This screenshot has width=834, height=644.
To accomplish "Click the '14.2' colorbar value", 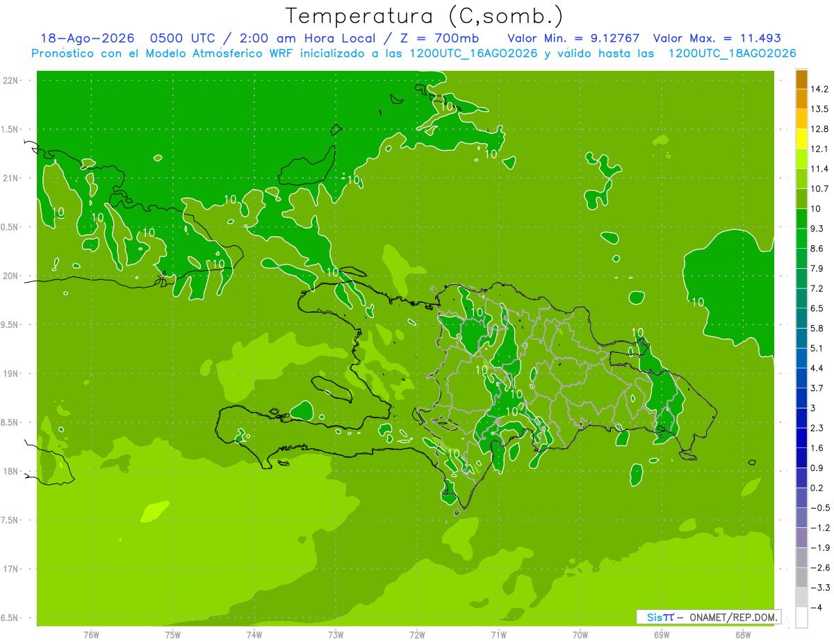I will tap(819, 89).
